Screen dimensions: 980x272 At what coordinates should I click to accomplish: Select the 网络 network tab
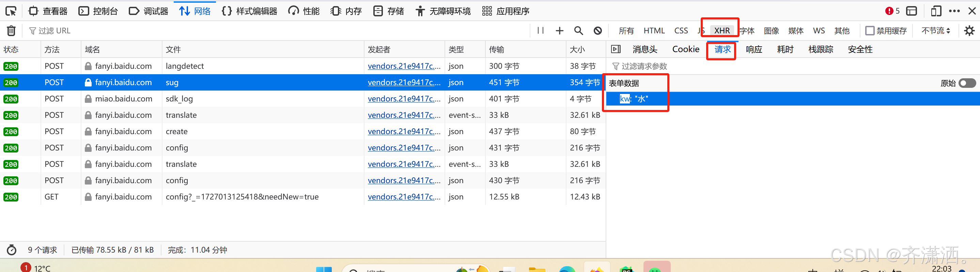tap(195, 11)
